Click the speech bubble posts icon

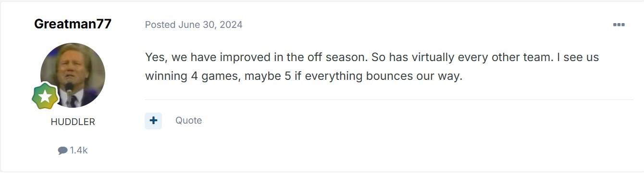tap(62, 151)
